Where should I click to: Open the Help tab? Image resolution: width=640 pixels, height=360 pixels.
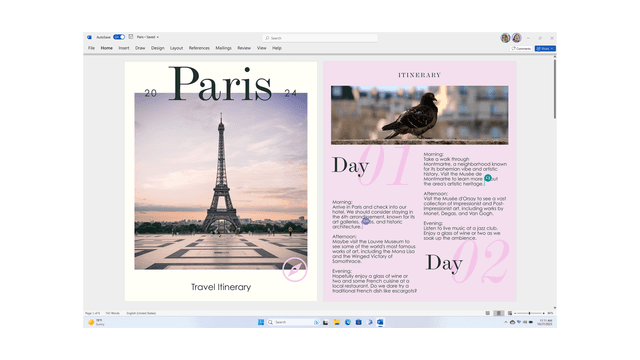(x=277, y=48)
